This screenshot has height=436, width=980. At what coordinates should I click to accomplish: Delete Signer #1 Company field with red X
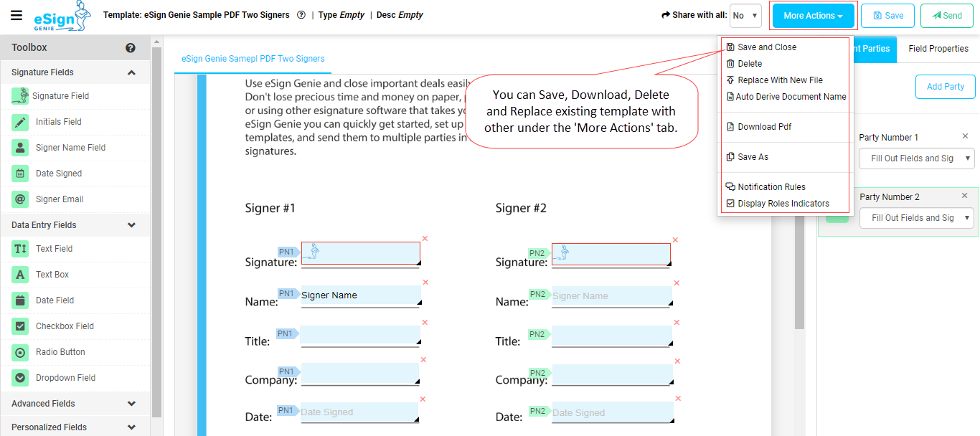[x=423, y=360]
